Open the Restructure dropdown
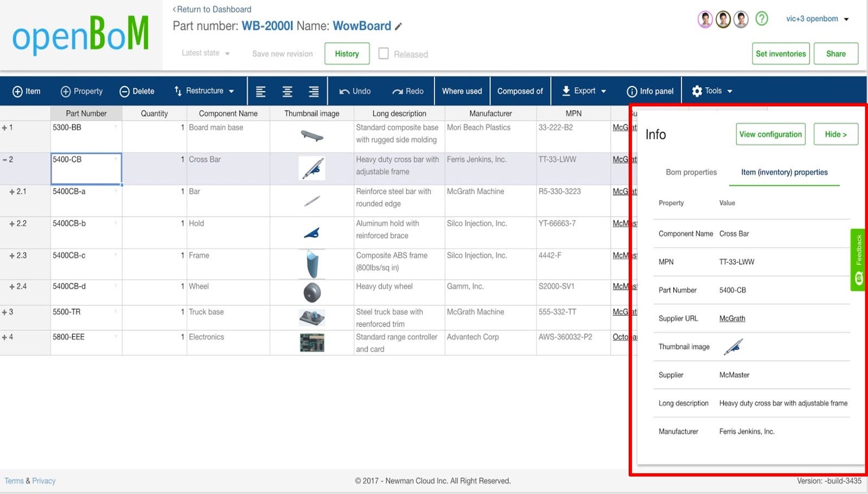868x494 pixels. 204,91
